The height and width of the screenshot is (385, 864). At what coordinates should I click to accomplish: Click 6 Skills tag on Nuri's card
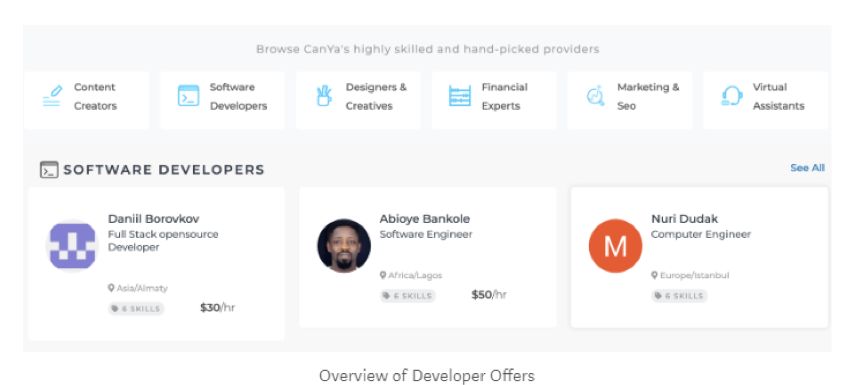[x=679, y=296]
